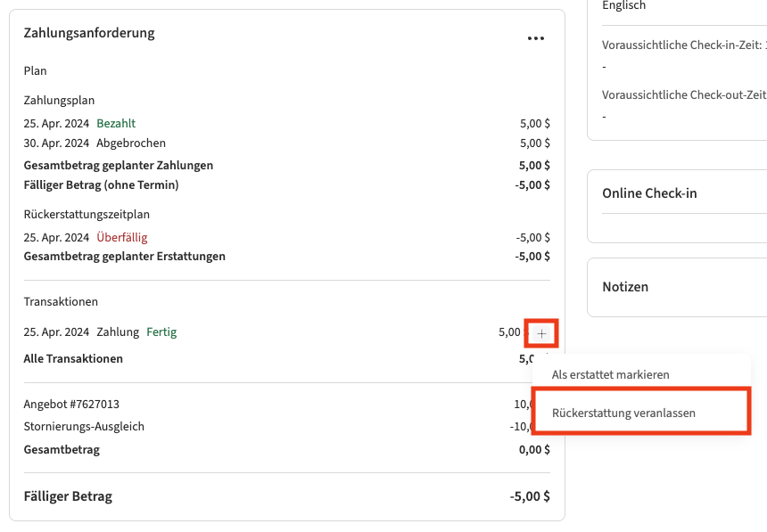
Task: Click the red 'Überfällig' refund status
Action: pos(122,238)
